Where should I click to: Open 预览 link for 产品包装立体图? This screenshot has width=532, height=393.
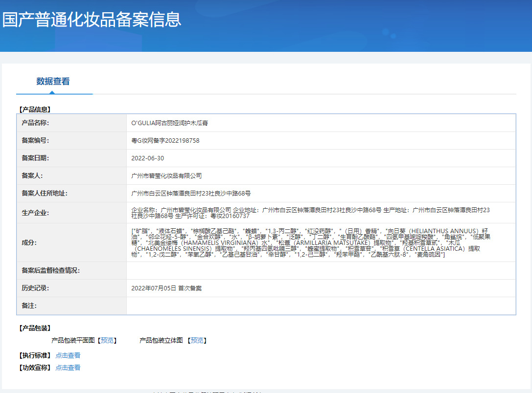point(197,340)
